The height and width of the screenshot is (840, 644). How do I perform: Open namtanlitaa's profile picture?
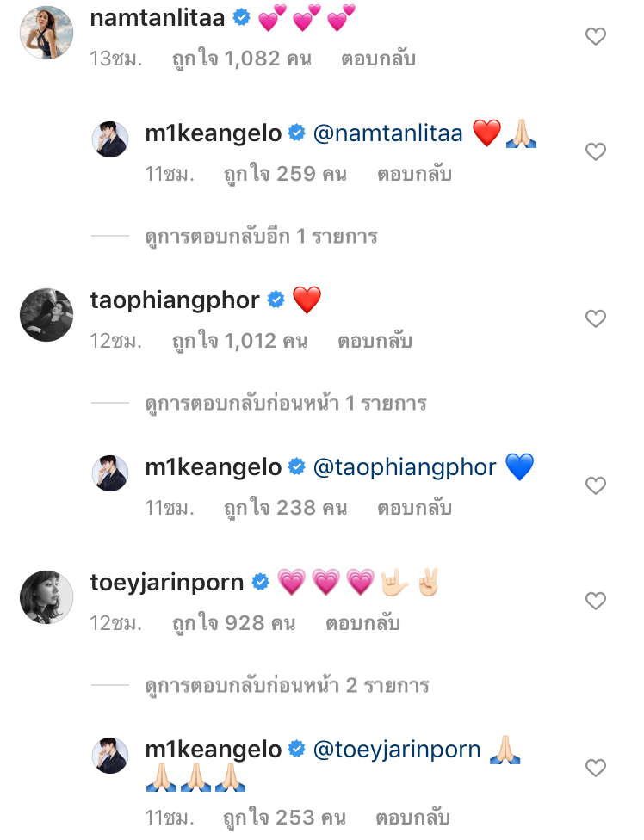[x=46, y=33]
